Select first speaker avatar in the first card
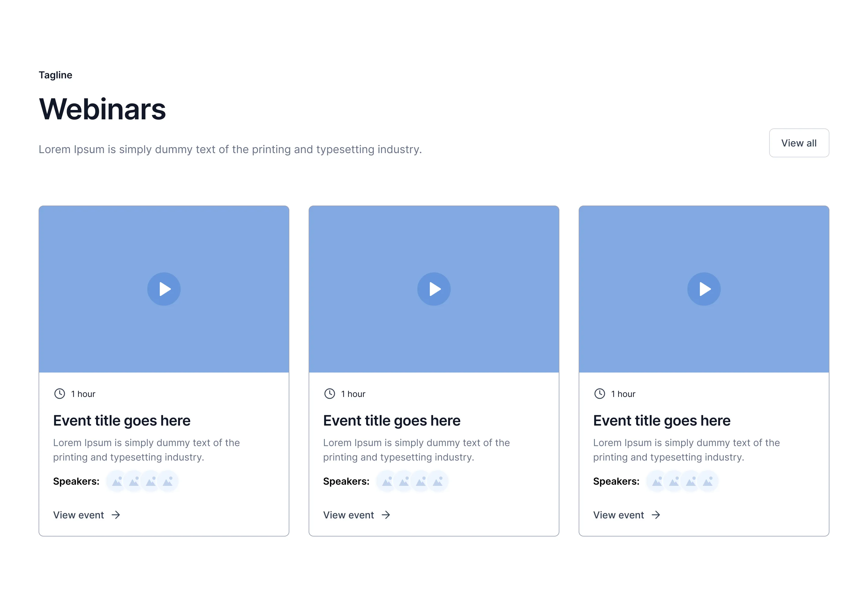Screen dimensions: 868x604 (117, 481)
